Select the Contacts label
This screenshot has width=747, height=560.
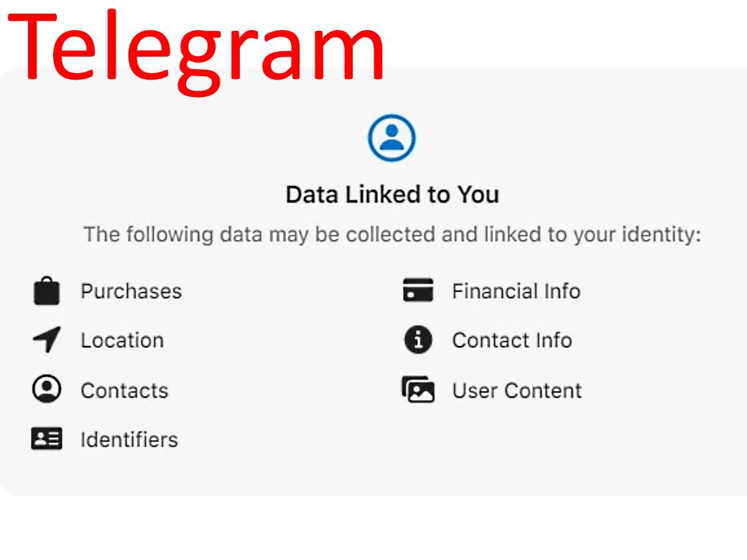124,391
